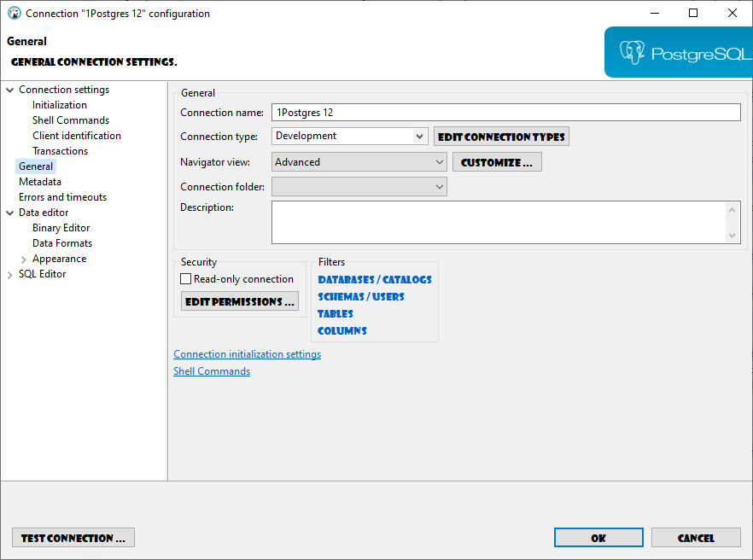
Task: Confirm with the OK button
Action: [x=598, y=538]
